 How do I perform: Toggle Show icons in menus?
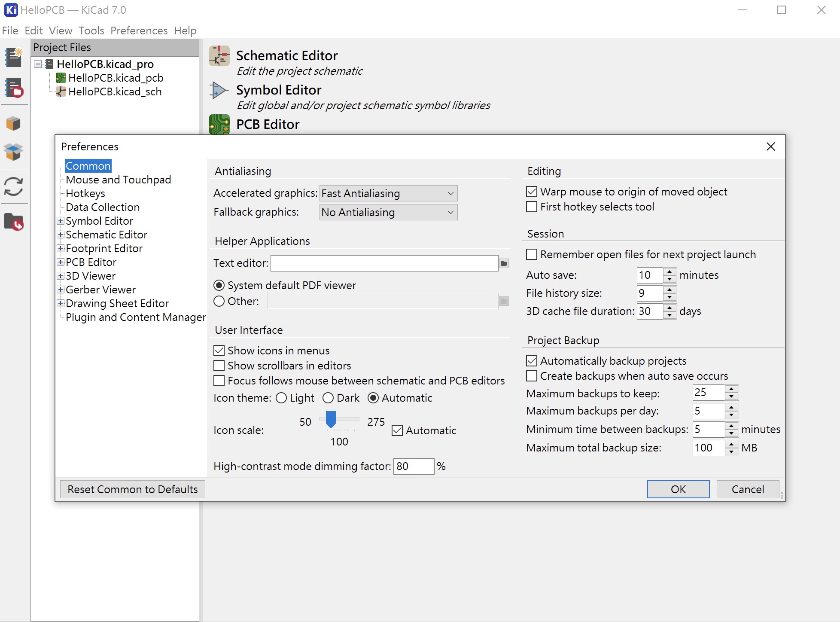[219, 351]
